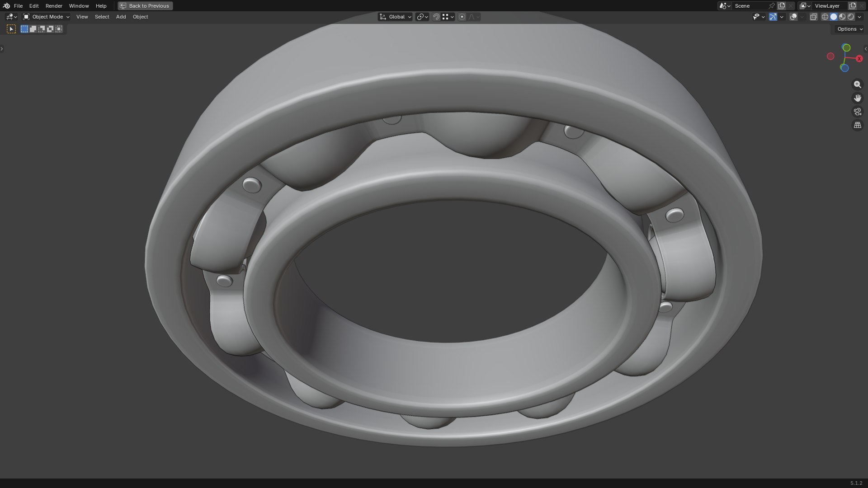The image size is (868, 488).
Task: Open the viewport Object menu
Action: click(x=140, y=17)
